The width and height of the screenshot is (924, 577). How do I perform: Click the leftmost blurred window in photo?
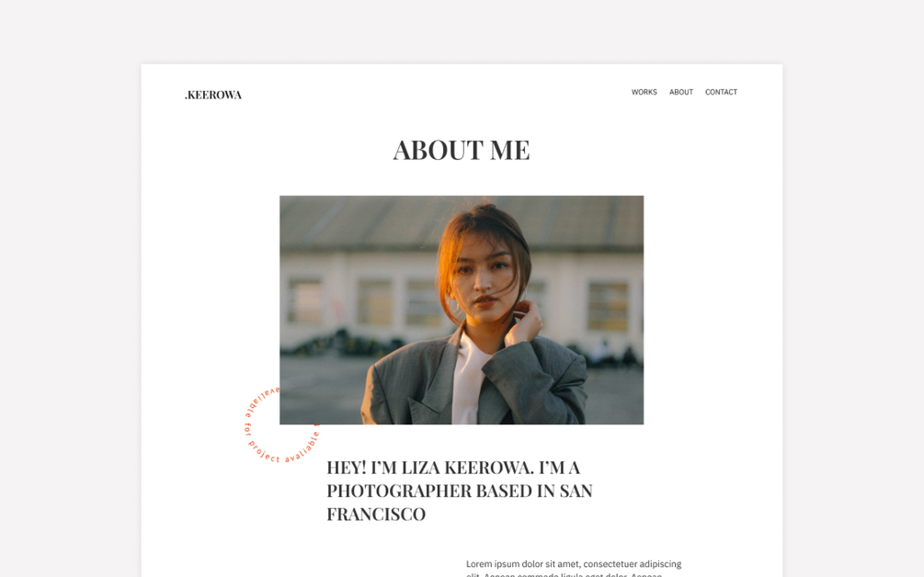point(304,300)
